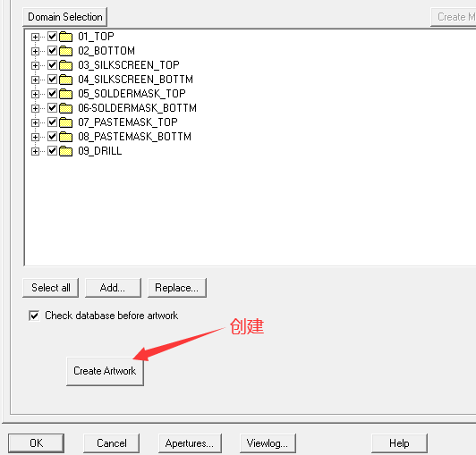Select the 03_SILKSCREEN_TOP tree item label
This screenshot has height=455, width=476.
tap(129, 65)
